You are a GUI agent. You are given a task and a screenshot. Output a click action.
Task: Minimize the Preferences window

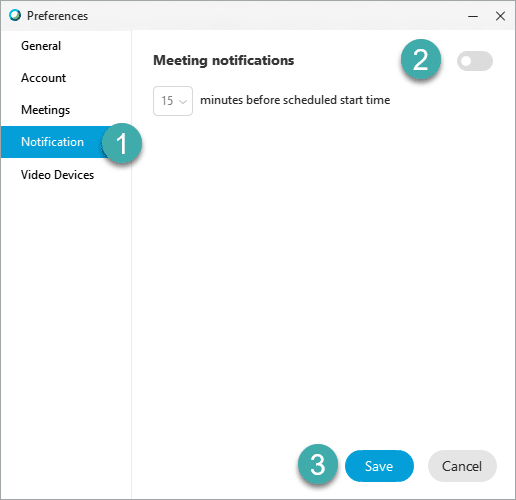click(473, 16)
